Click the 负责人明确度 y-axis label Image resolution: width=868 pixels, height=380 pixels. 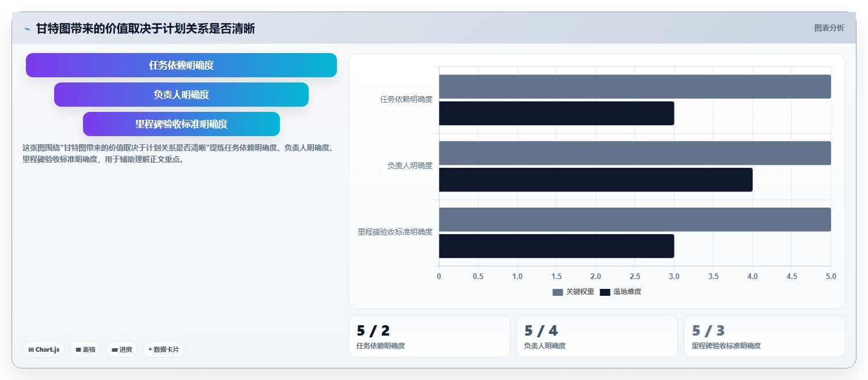410,165
